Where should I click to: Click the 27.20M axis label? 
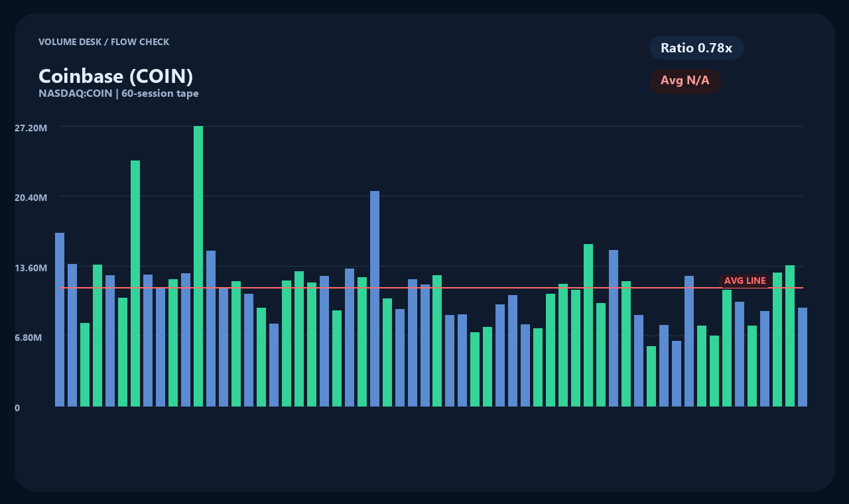(31, 127)
